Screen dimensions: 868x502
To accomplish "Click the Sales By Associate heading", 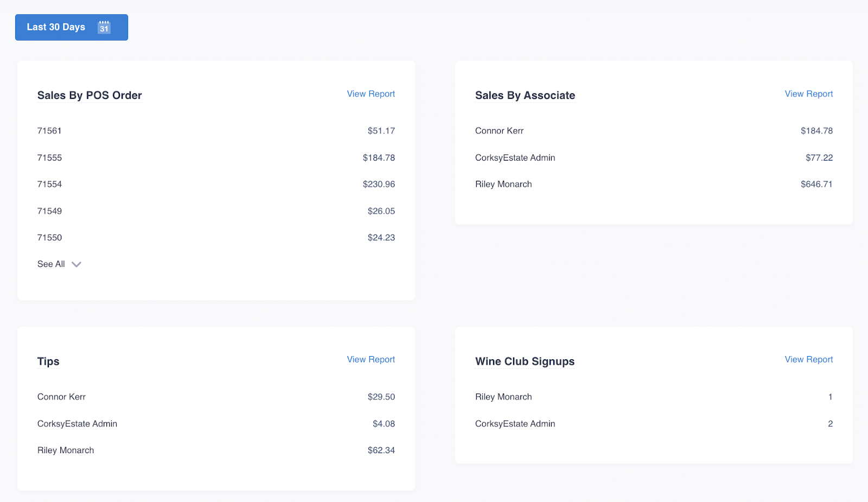I will tap(525, 96).
